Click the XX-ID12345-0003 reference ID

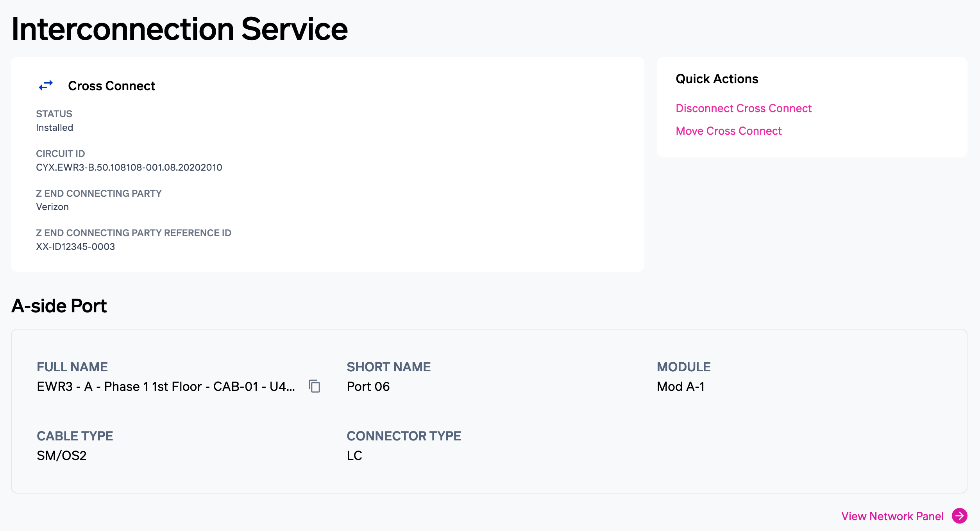coord(75,247)
